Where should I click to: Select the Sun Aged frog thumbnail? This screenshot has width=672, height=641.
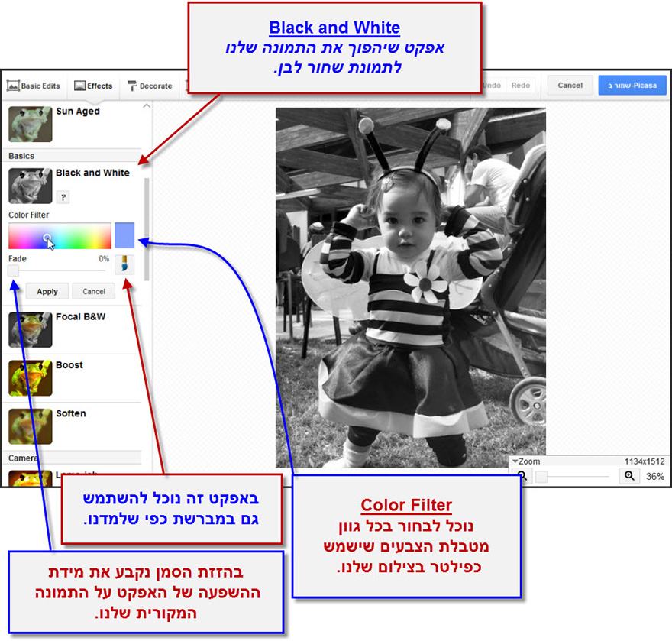(31, 124)
